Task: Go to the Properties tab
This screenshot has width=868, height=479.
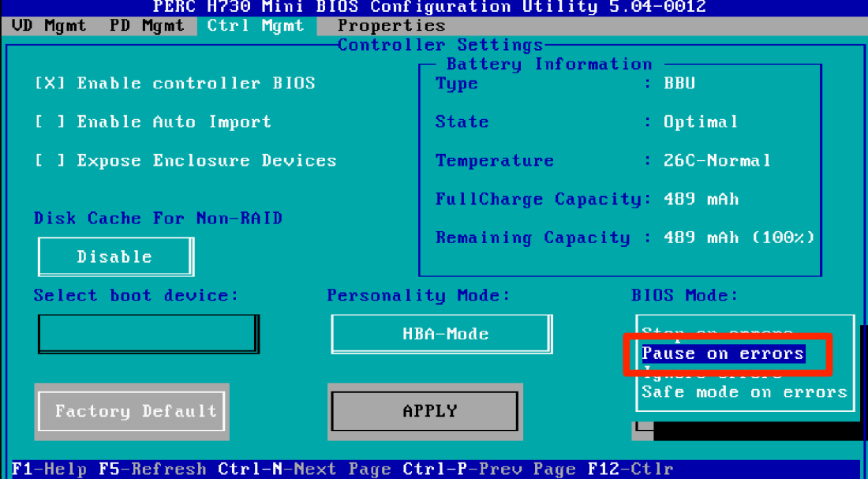Action: pyautogui.click(x=391, y=25)
